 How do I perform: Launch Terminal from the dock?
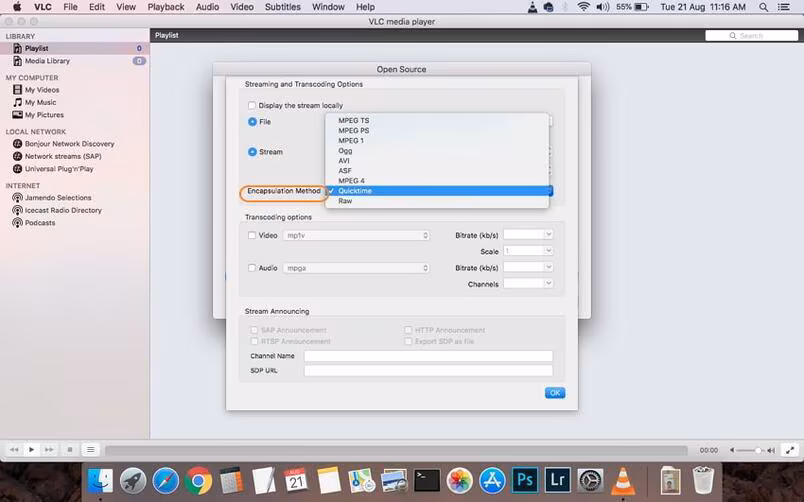pos(427,480)
